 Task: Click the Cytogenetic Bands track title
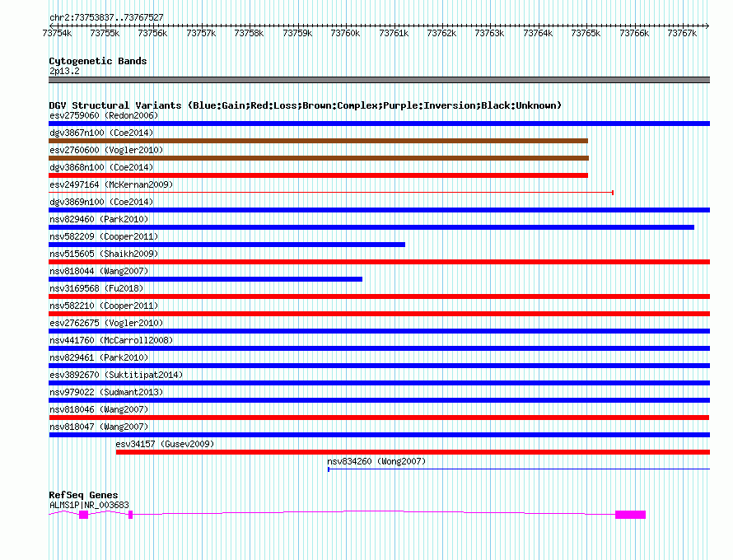[x=98, y=61]
